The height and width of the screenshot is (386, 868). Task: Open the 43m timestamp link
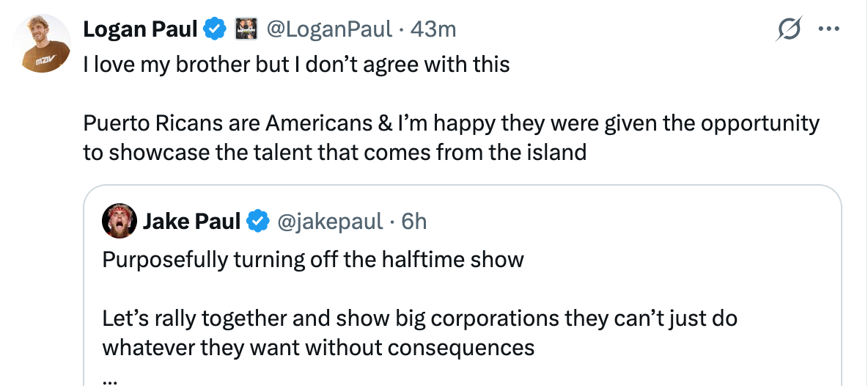point(434,29)
